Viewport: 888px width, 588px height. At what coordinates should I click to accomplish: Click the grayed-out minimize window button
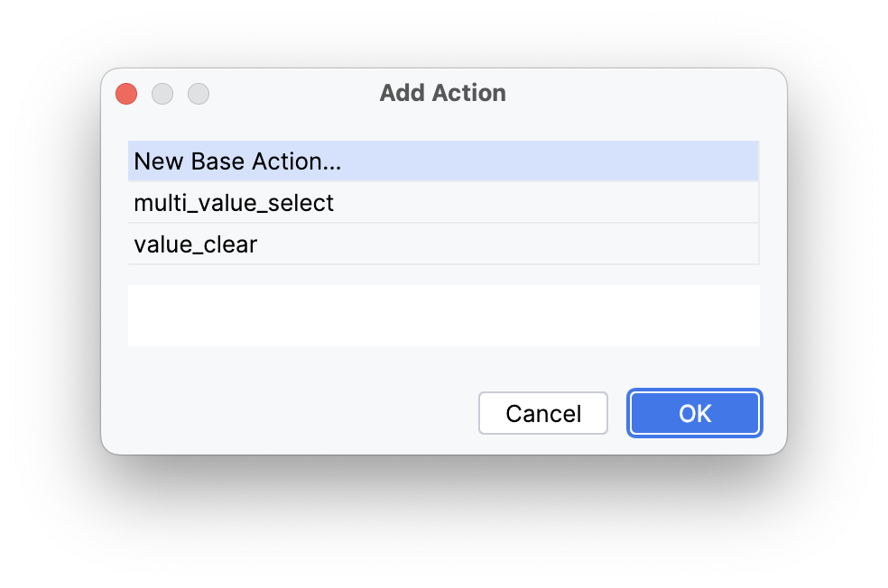click(162, 94)
